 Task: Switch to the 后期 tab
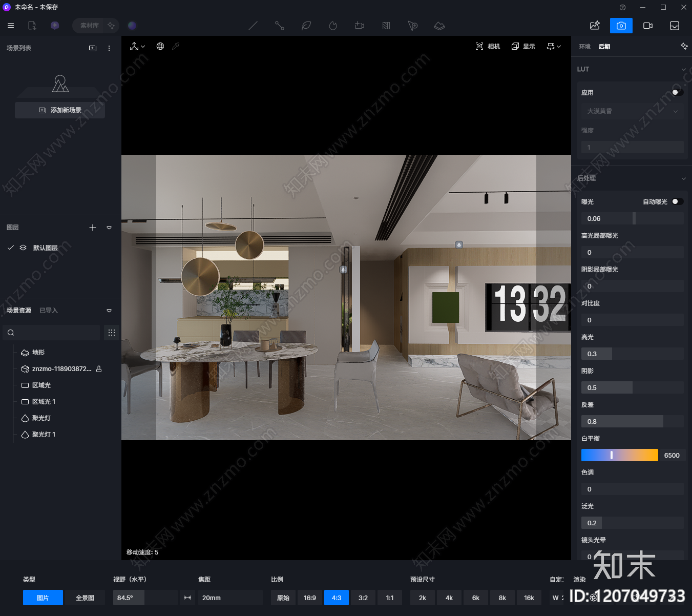[604, 47]
